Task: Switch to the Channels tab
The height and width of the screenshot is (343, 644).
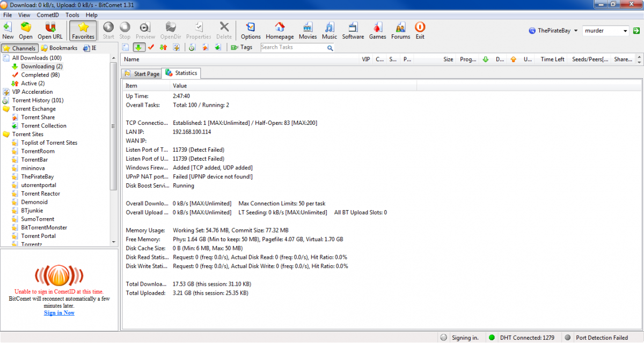Action: (19, 48)
